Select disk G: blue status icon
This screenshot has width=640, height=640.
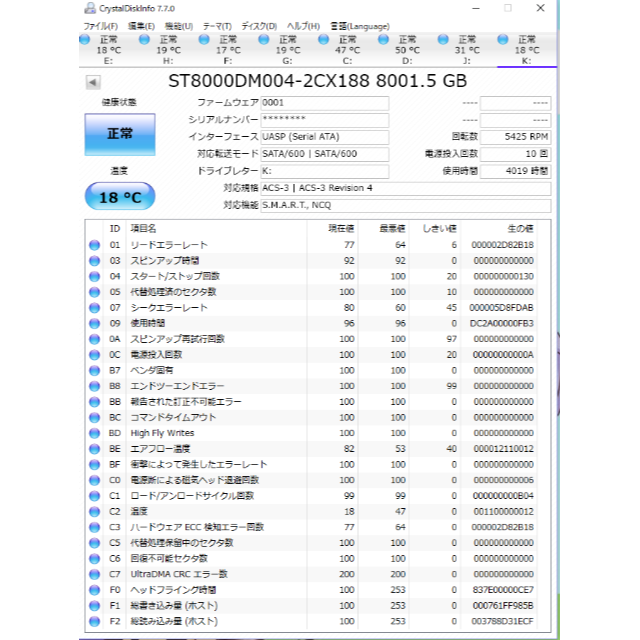coord(264,40)
